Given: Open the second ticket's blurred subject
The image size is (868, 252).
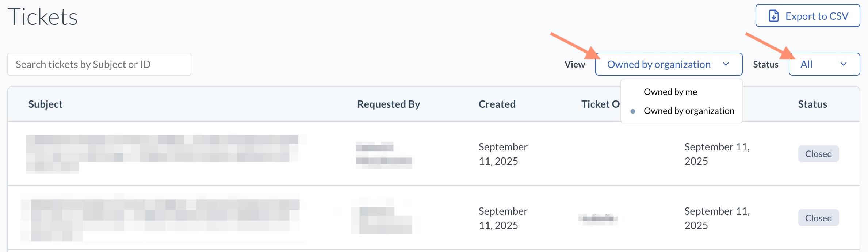Looking at the screenshot, I should tap(162, 218).
